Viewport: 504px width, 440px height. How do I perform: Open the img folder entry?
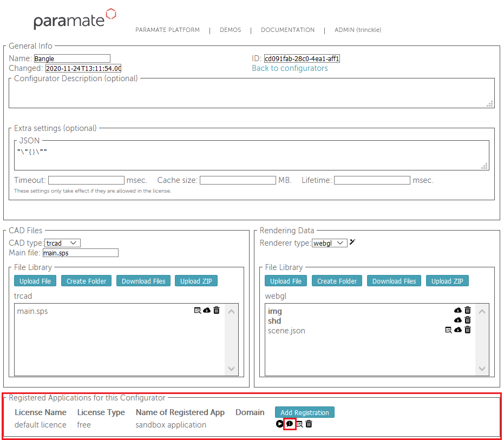(x=275, y=311)
